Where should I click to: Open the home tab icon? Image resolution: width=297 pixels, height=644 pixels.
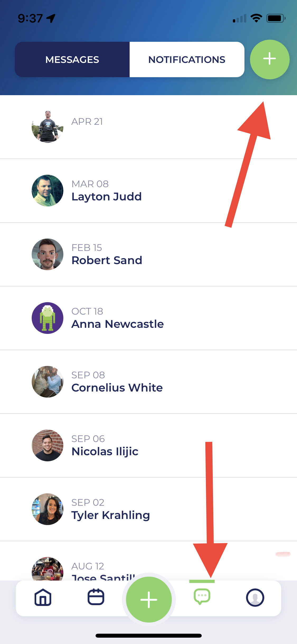click(43, 597)
